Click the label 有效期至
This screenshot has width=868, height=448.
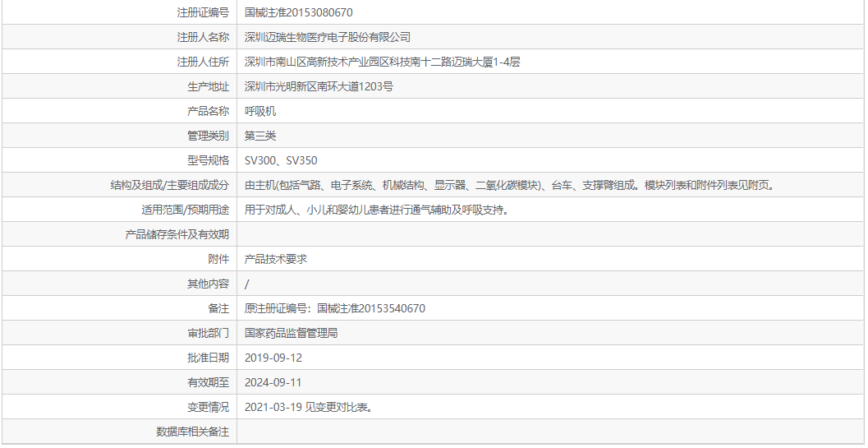pos(208,382)
